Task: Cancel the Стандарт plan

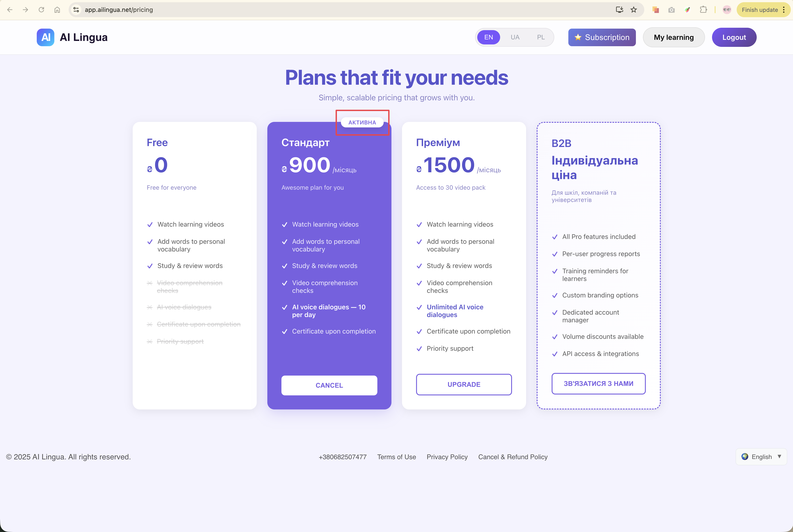Action: (x=329, y=385)
